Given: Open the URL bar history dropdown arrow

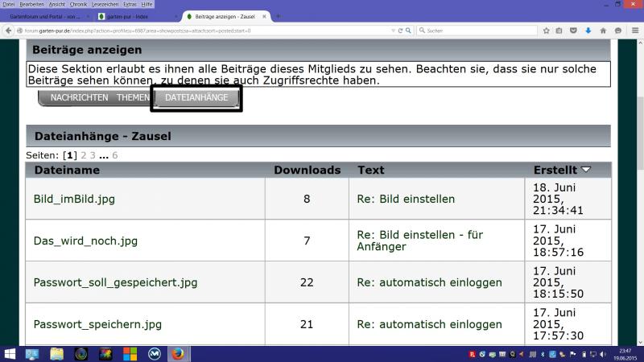Looking at the screenshot, I should tap(392, 31).
